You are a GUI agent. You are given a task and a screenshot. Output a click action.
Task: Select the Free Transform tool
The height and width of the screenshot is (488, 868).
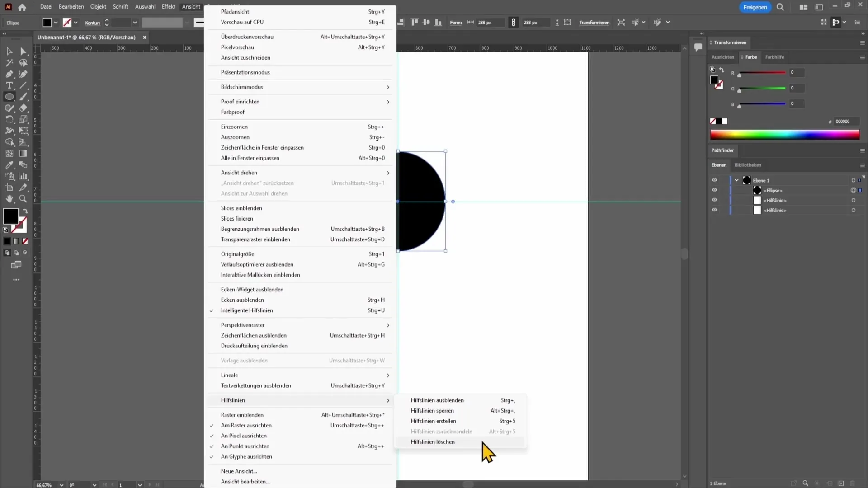(x=24, y=131)
